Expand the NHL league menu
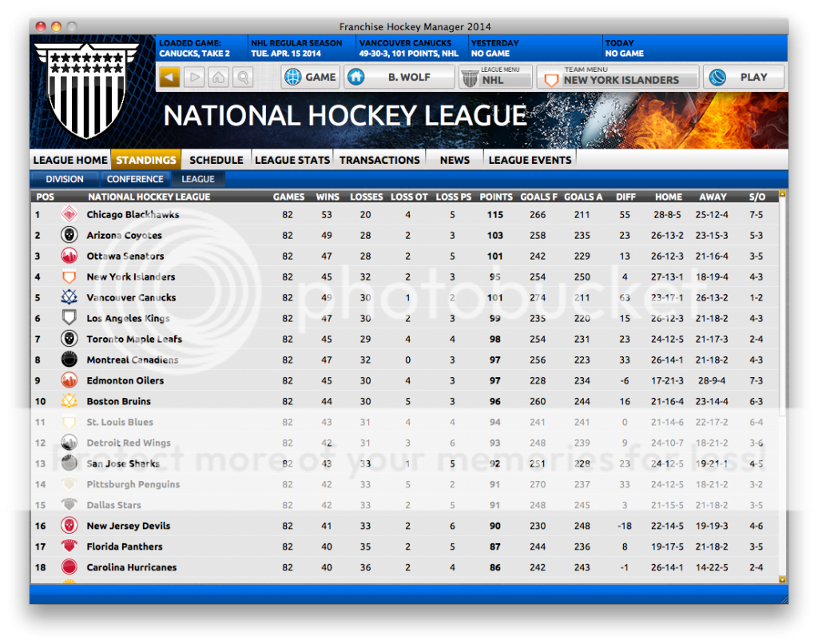 pyautogui.click(x=495, y=78)
